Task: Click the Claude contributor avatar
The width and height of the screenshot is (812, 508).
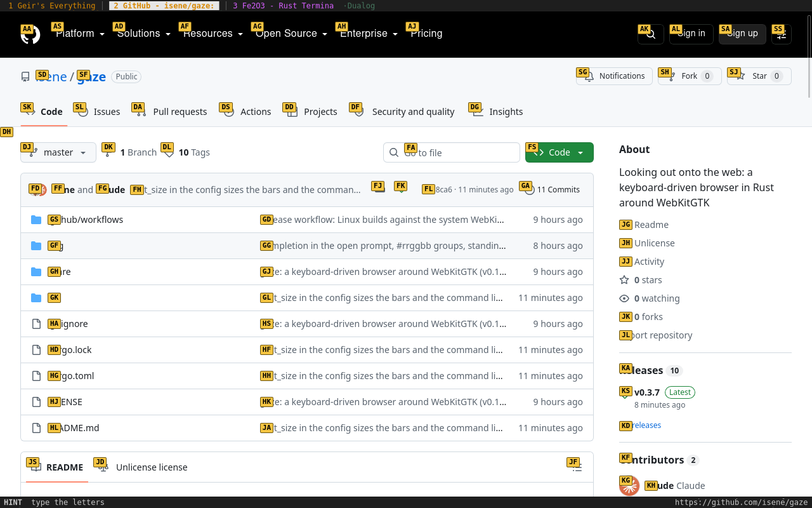Action: [x=629, y=486]
